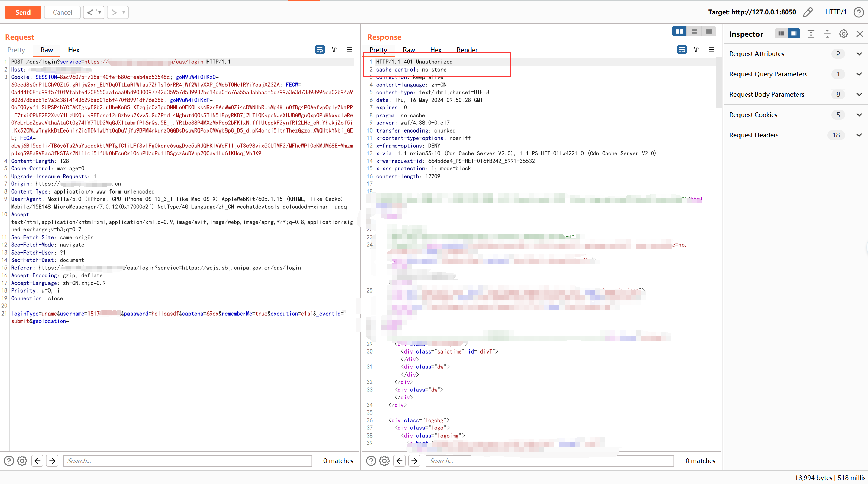The height and width of the screenshot is (484, 868).
Task: Dock Inspector panel on the right
Action: pos(794,34)
